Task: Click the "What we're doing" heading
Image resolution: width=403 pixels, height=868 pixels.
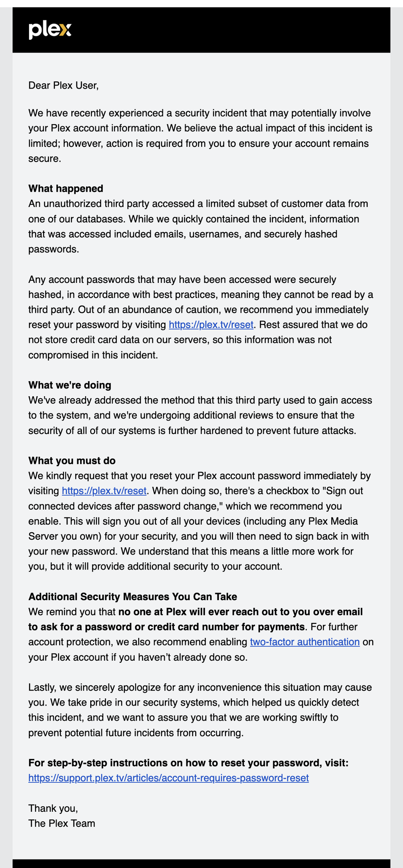Action: coord(70,385)
